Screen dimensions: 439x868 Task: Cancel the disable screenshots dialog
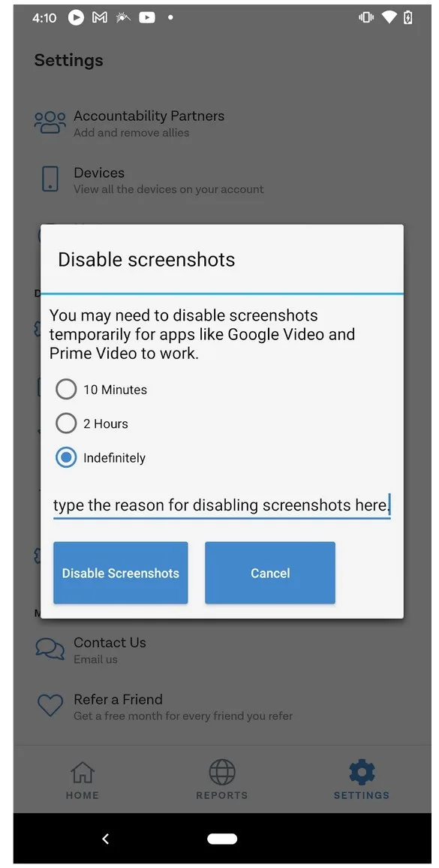click(270, 573)
